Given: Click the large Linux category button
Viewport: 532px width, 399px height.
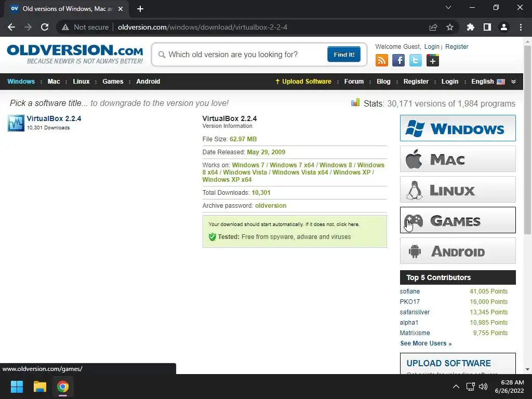Looking at the screenshot, I should coord(458,189).
